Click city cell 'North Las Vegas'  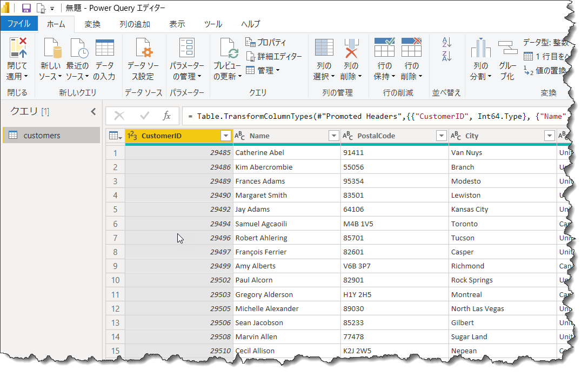click(503, 308)
